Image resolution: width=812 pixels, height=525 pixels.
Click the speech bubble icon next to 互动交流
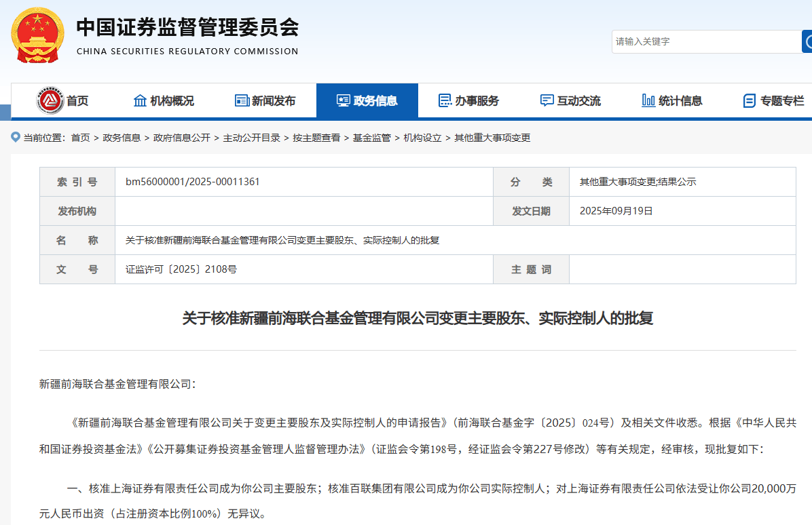tap(547, 100)
